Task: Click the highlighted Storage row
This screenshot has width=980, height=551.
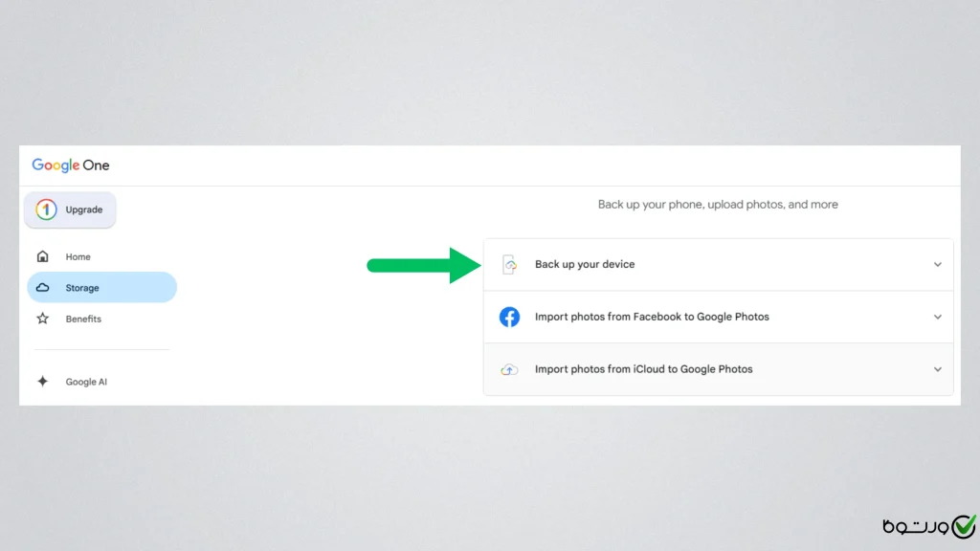Action: (x=101, y=287)
